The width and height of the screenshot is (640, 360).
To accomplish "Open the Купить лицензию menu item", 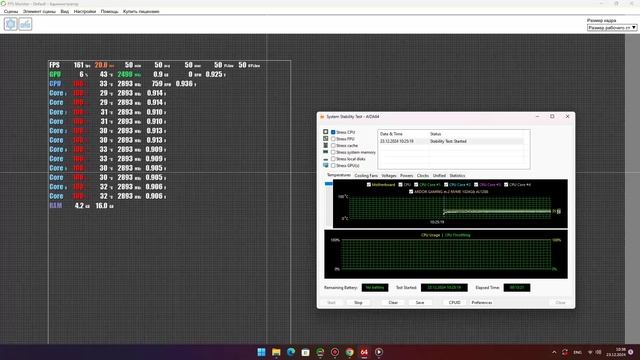I will point(141,11).
